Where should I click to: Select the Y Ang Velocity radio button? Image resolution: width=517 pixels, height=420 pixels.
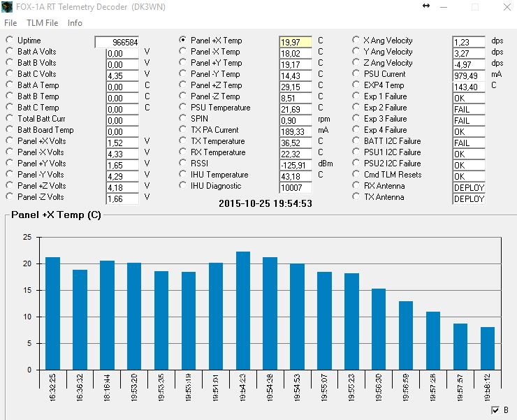(x=356, y=51)
